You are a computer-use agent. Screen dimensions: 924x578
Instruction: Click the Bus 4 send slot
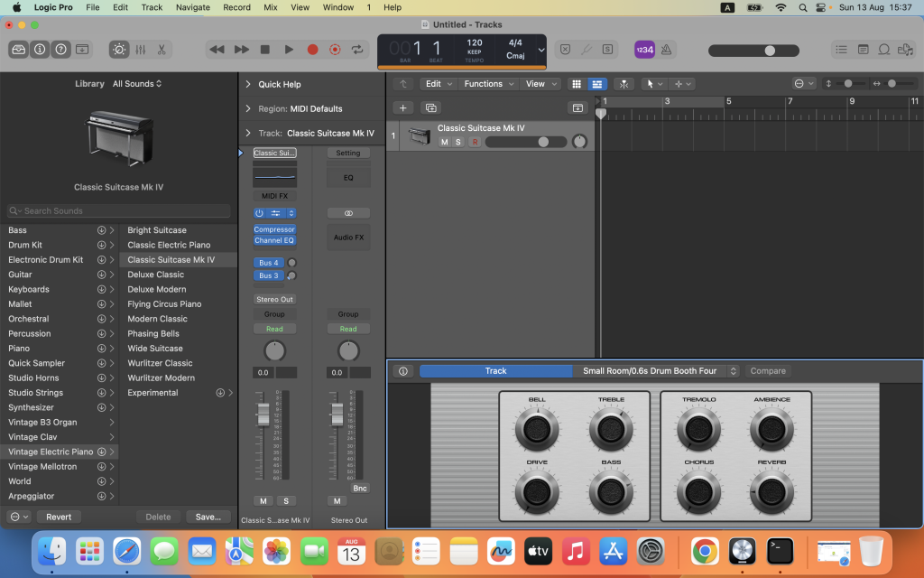[269, 263]
